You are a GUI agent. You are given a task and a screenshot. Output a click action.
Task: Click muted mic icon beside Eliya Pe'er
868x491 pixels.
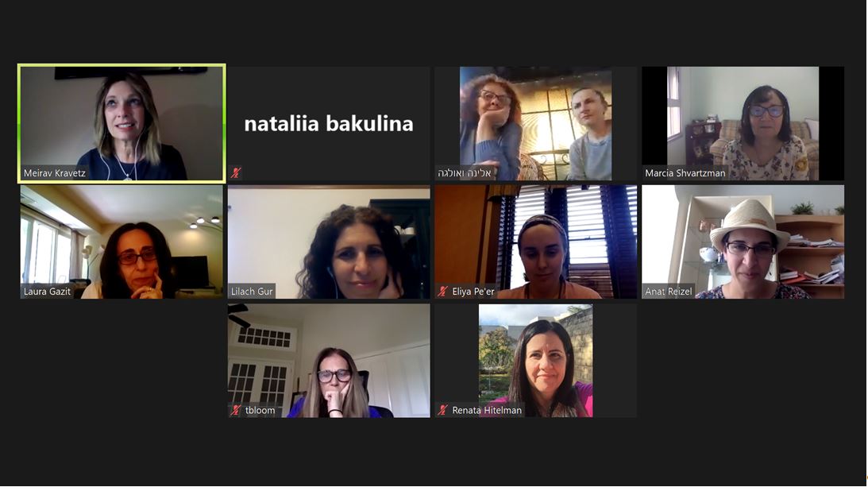point(443,291)
